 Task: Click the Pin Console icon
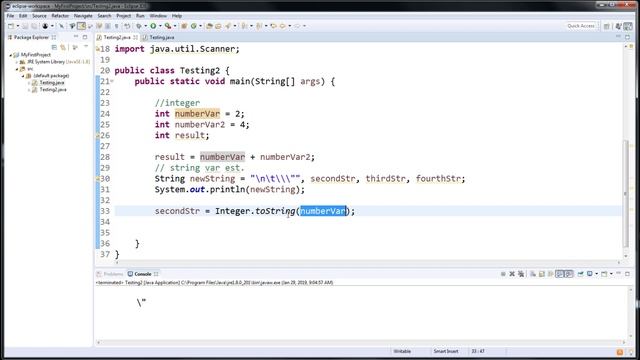(x=580, y=274)
